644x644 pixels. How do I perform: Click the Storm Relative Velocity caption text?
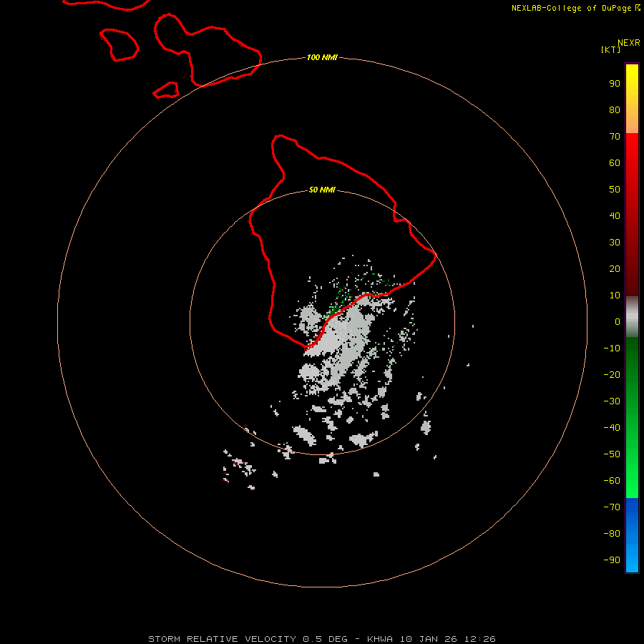click(x=322, y=639)
